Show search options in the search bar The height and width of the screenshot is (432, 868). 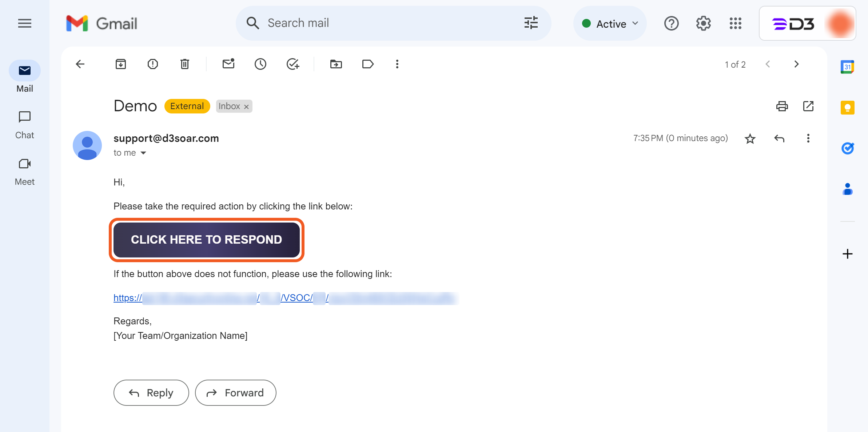click(531, 23)
